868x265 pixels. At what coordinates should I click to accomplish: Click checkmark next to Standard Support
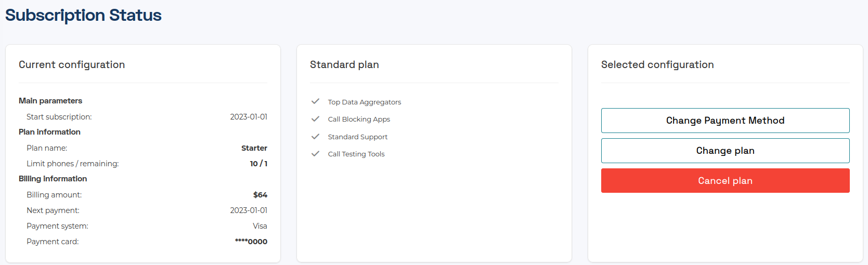315,137
